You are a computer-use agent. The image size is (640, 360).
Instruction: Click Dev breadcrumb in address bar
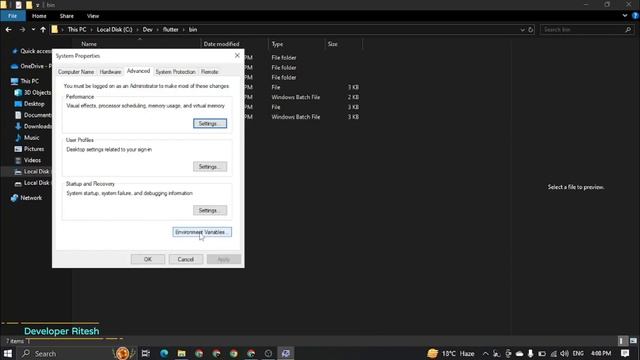tap(147, 29)
